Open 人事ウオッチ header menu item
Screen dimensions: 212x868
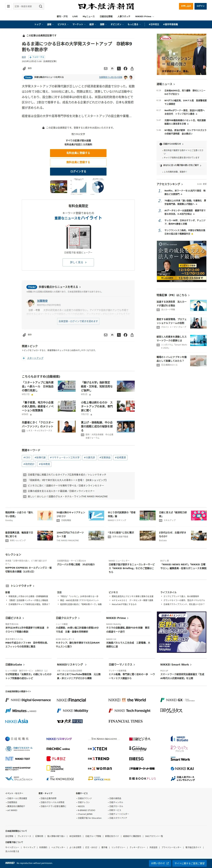(x=124, y=17)
